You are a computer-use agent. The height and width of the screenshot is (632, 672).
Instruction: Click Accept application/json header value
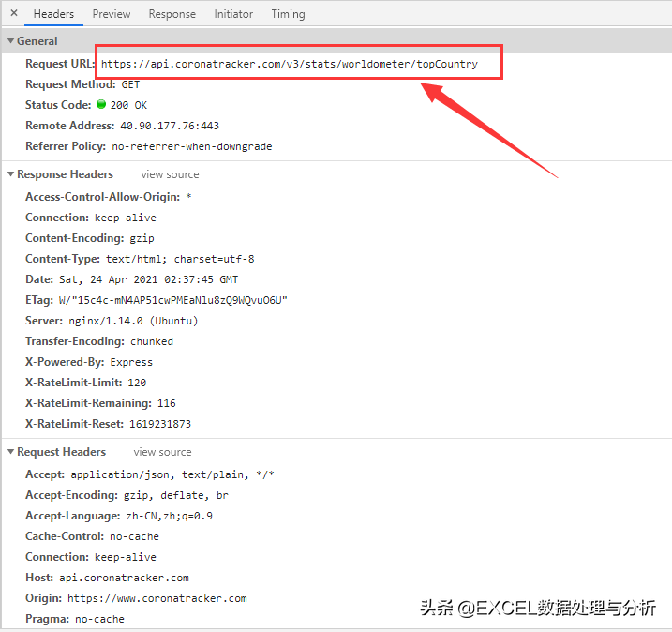click(x=172, y=474)
